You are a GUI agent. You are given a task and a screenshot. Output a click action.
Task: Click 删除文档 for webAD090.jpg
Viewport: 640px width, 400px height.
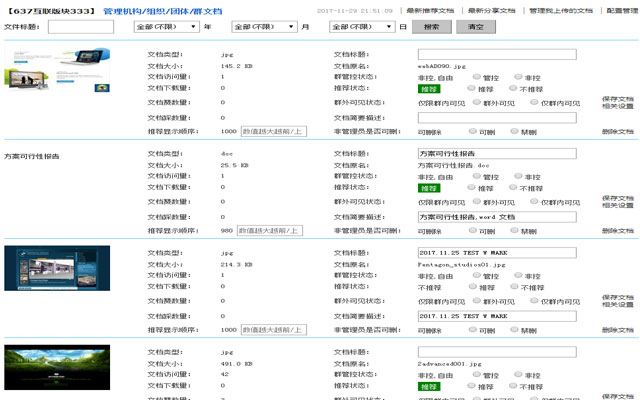[x=617, y=131]
